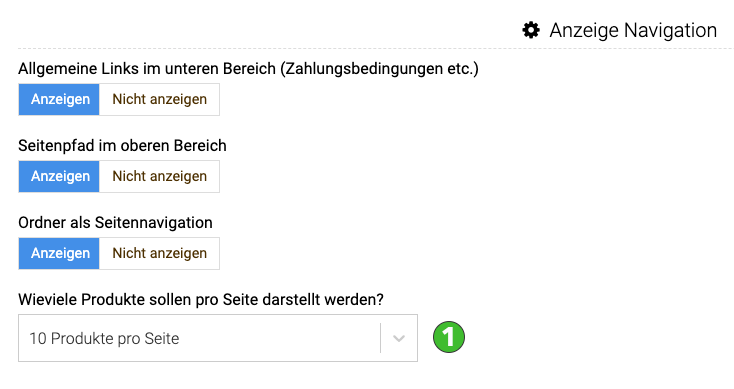
Task: Click the word Navigation in the header
Action: tap(670, 30)
